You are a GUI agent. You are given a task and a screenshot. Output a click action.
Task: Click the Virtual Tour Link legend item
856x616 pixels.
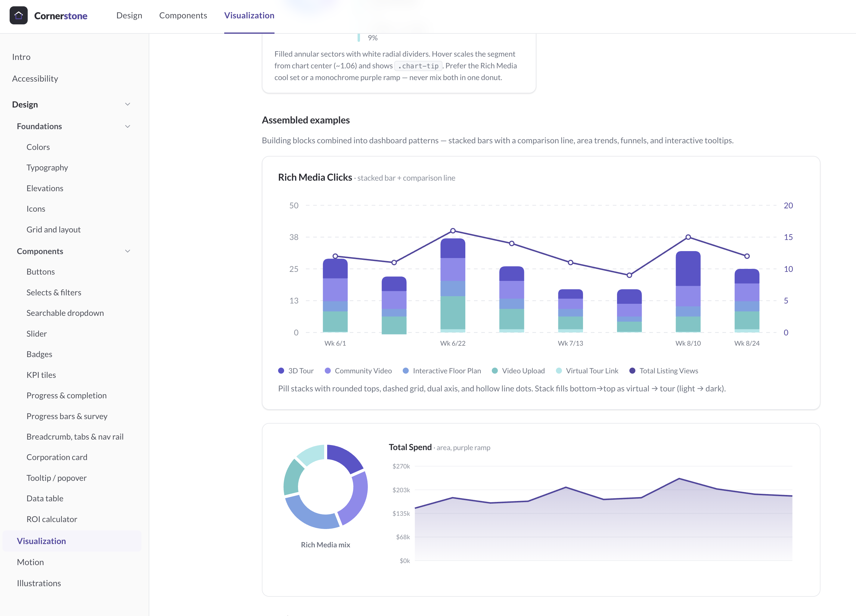[x=587, y=371]
